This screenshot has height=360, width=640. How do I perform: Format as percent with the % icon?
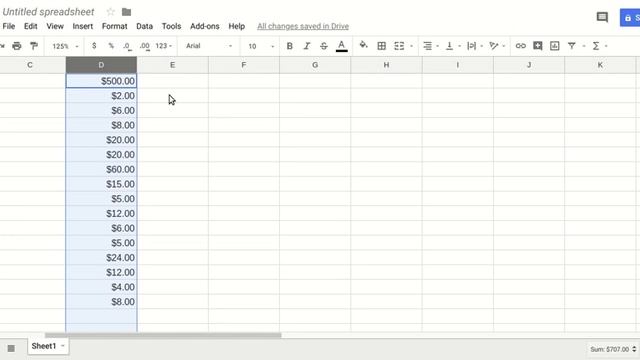point(111,46)
